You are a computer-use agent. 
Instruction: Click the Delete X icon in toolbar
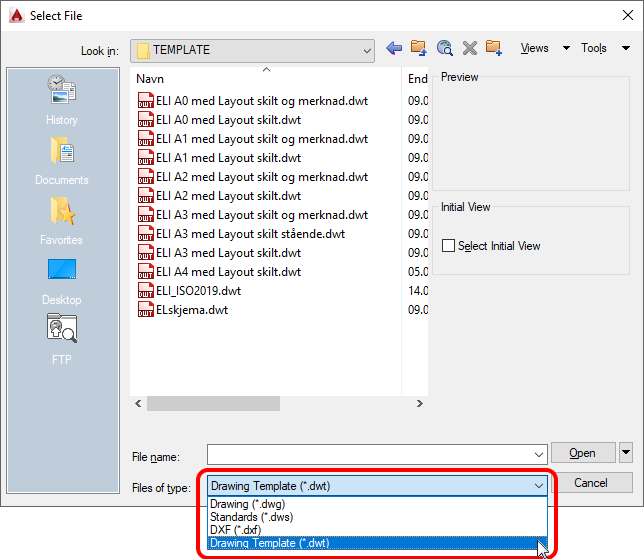[469, 48]
